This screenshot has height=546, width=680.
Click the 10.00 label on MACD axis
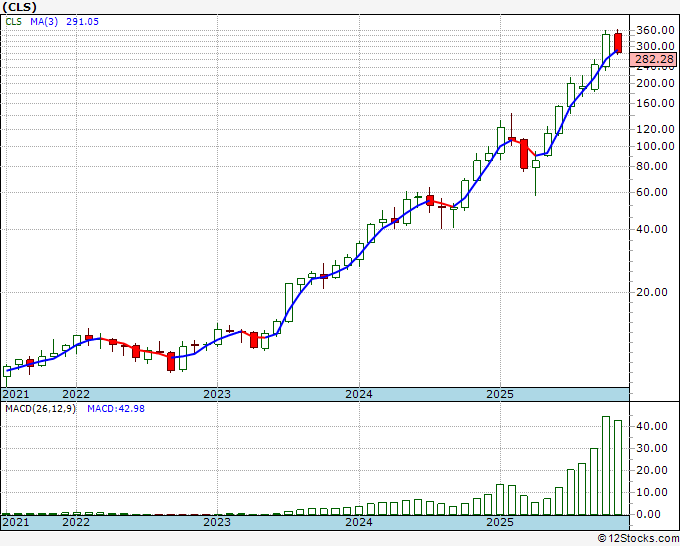[x=649, y=492]
